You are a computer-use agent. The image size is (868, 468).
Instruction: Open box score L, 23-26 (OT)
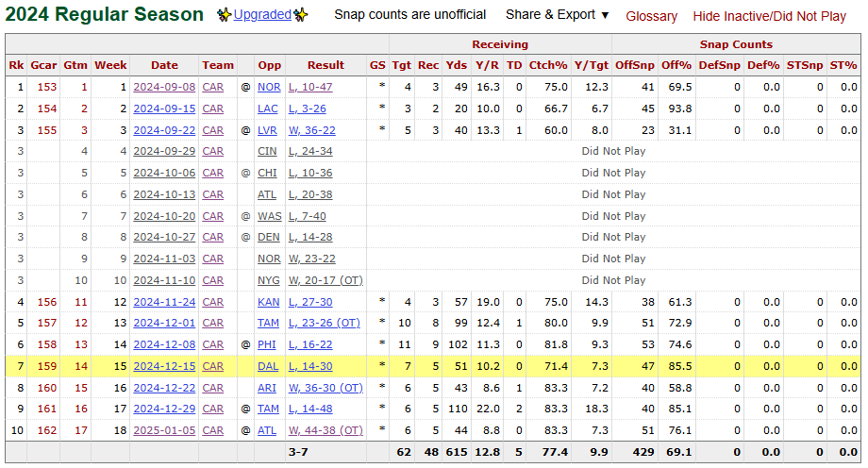coord(324,323)
